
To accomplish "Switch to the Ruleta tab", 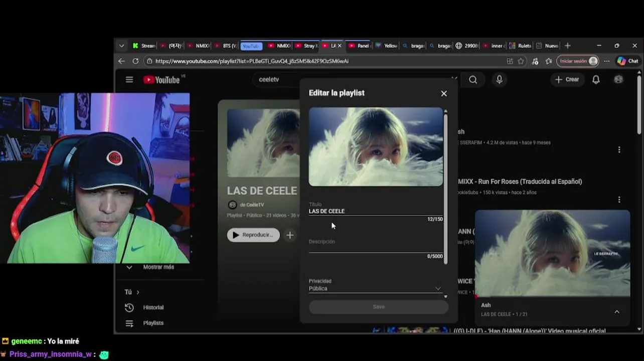I will point(520,46).
